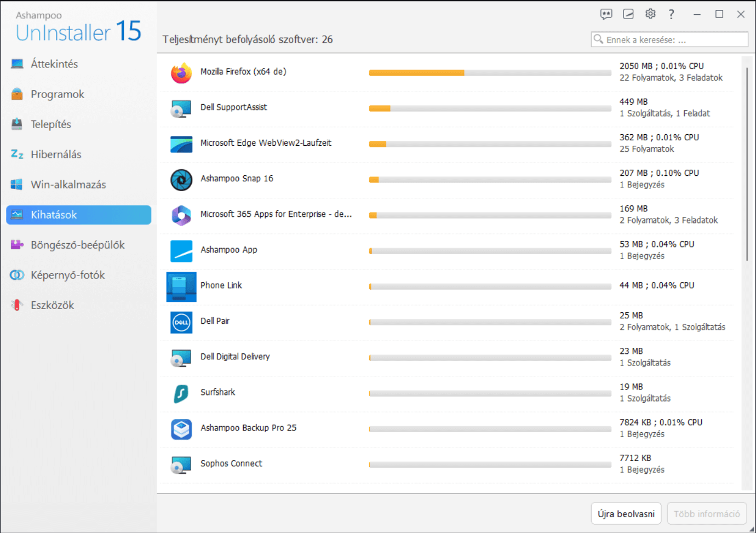Click the 207 MB ; 0.10% CPU value
Screen dimensions: 756x533
point(660,173)
